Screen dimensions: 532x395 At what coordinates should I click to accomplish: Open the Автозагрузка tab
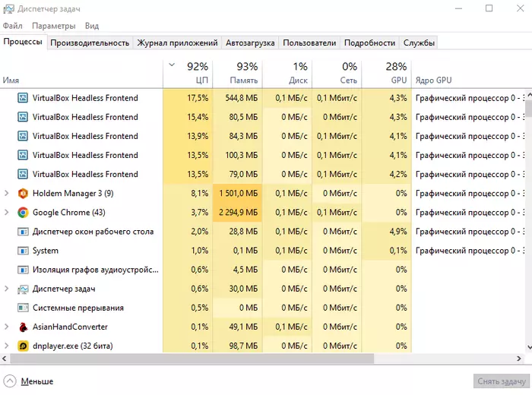(x=251, y=43)
